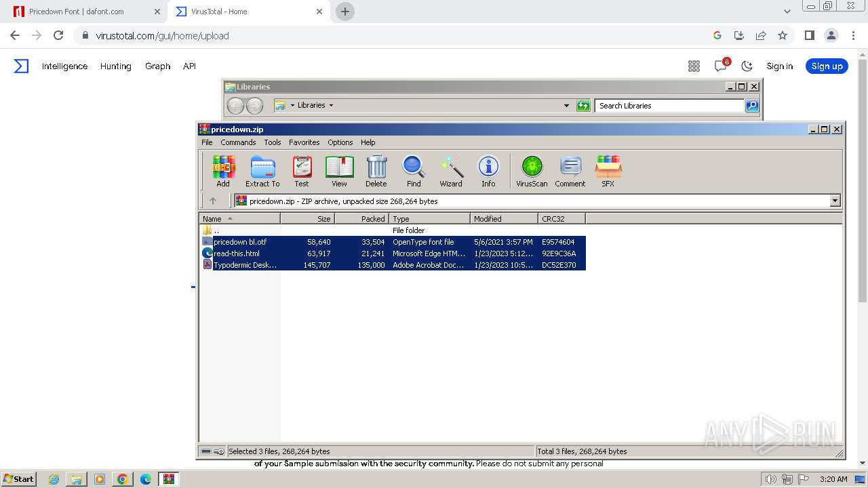Click the search icon in Libraries window
Viewport: 868px width, 488px height.
[751, 106]
